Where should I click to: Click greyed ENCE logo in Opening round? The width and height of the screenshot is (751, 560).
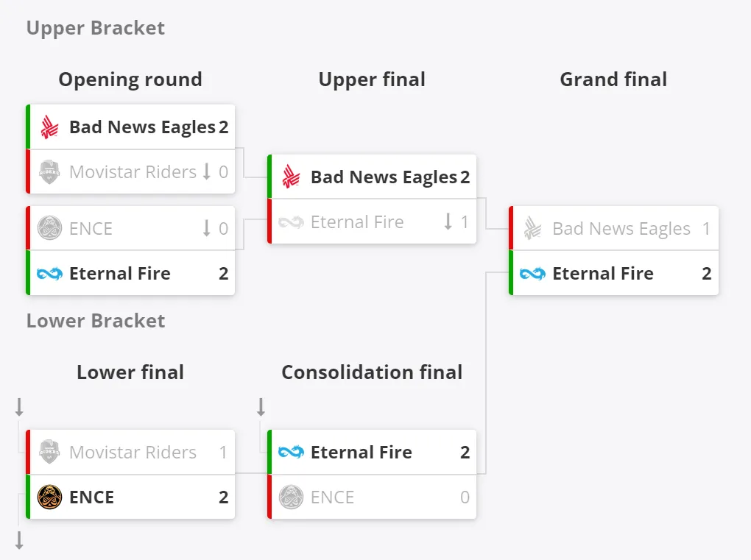(x=50, y=228)
